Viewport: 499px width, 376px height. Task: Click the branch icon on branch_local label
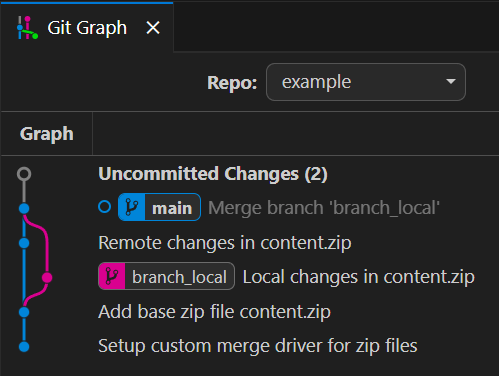[x=112, y=276]
